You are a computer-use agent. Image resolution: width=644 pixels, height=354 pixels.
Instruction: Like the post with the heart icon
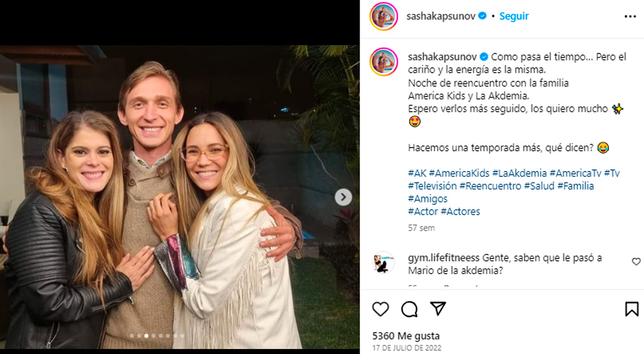pyautogui.click(x=380, y=309)
